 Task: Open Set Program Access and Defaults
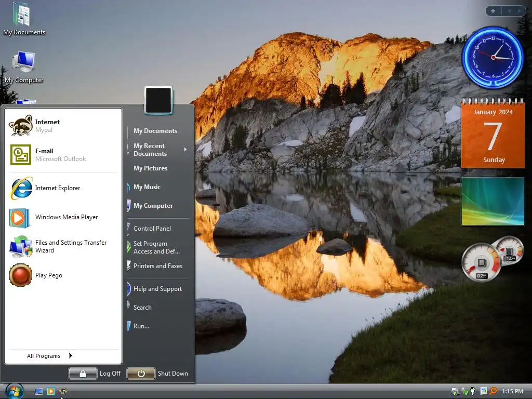click(x=156, y=247)
